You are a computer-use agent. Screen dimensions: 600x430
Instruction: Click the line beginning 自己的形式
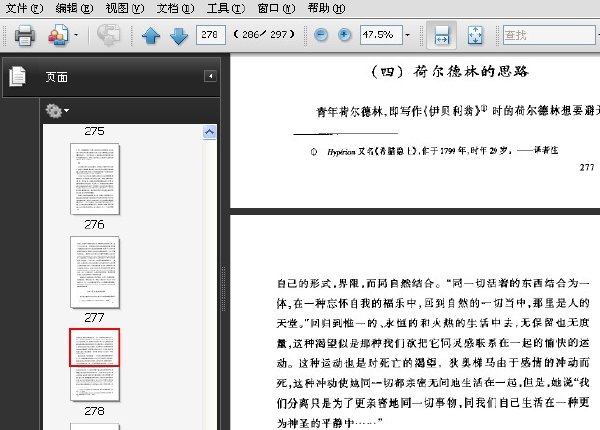(x=433, y=283)
